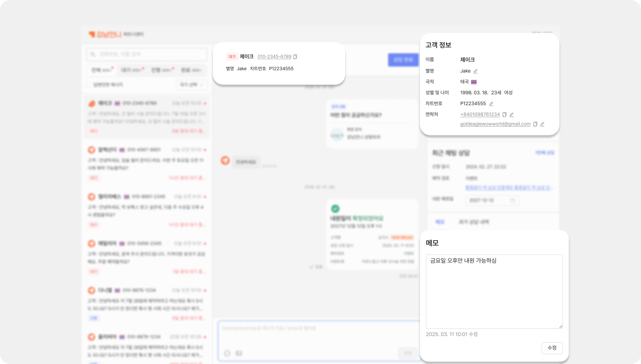Click the 수정 button under memo

(x=552, y=348)
